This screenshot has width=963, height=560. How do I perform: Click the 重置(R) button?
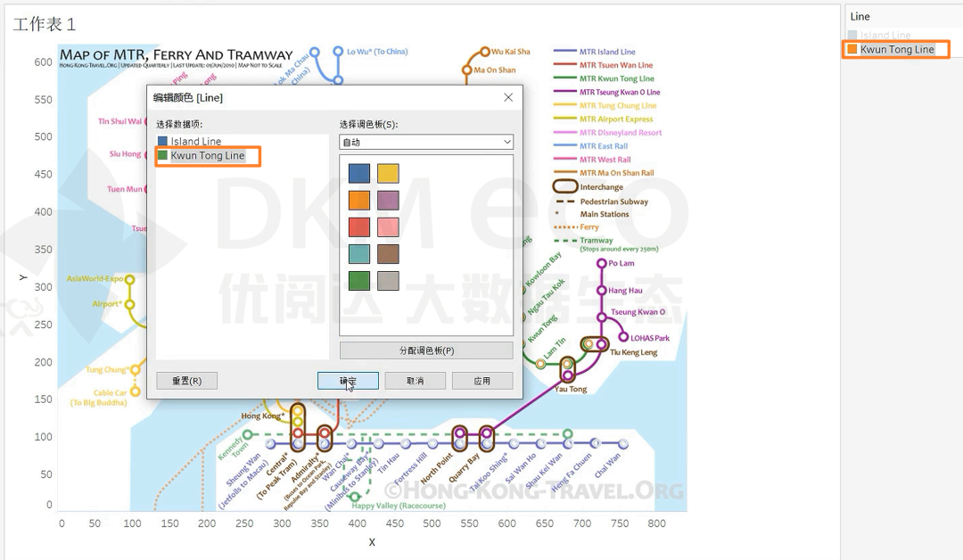pos(186,381)
